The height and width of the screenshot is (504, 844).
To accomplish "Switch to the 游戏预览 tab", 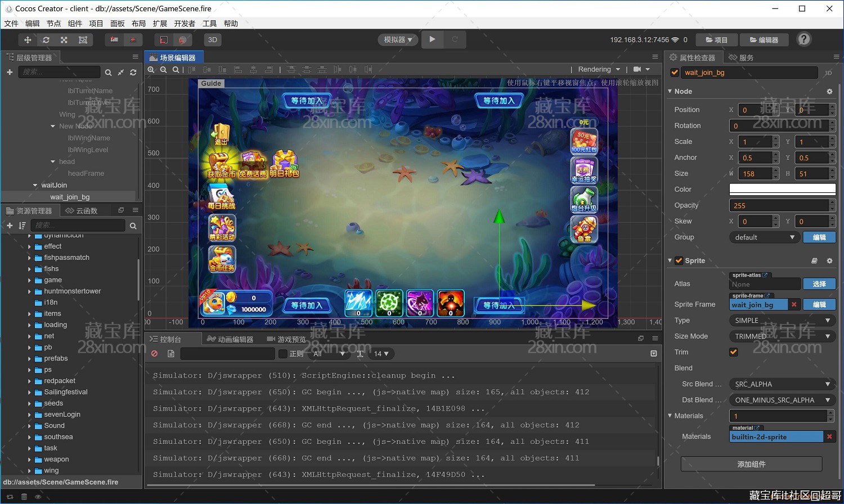I will pyautogui.click(x=286, y=339).
